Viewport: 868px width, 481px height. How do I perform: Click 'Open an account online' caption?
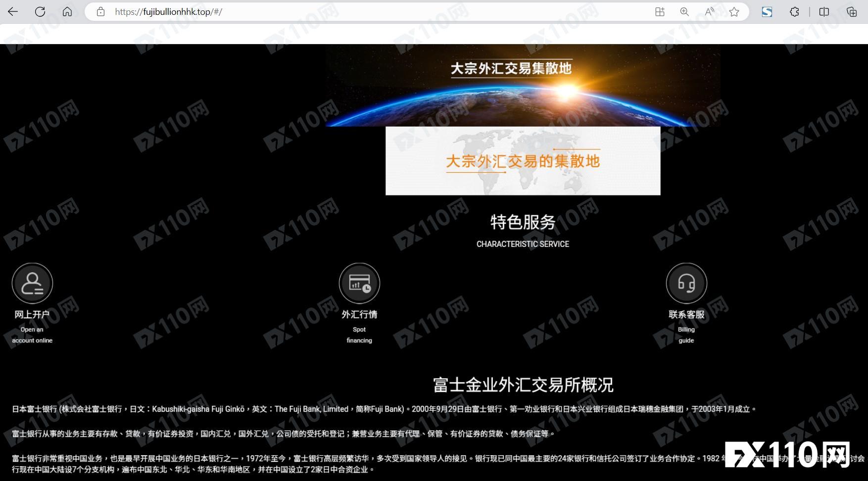32,335
